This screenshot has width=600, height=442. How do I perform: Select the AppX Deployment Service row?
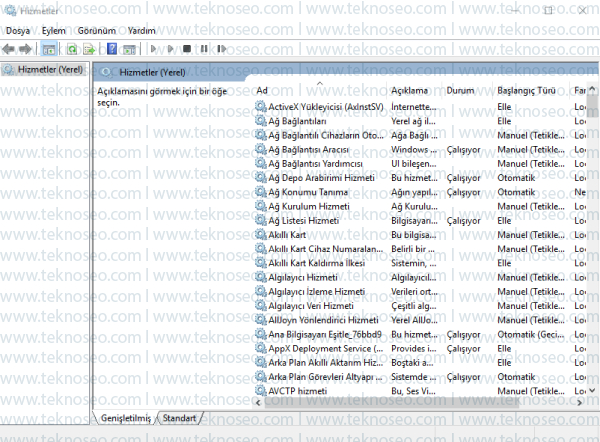click(326, 349)
